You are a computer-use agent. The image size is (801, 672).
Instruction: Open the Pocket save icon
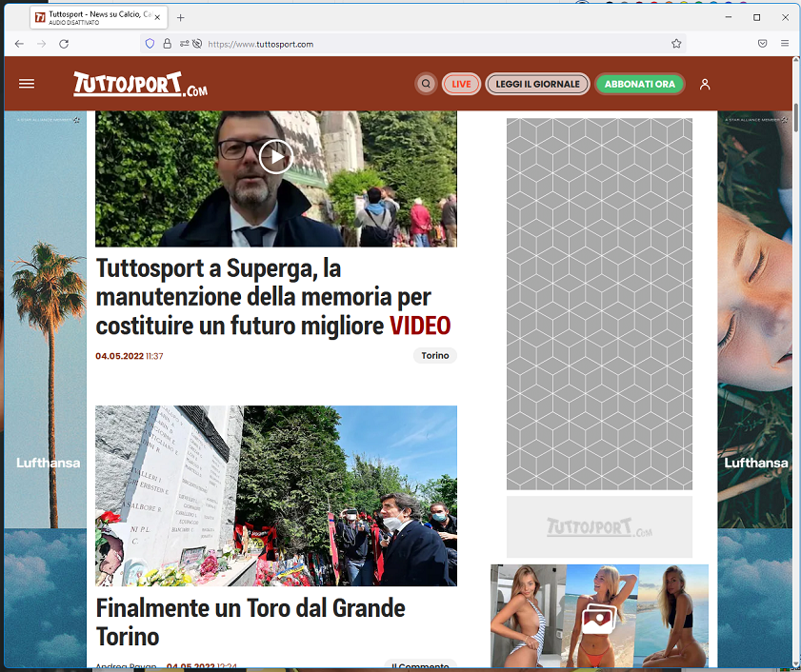click(x=762, y=44)
